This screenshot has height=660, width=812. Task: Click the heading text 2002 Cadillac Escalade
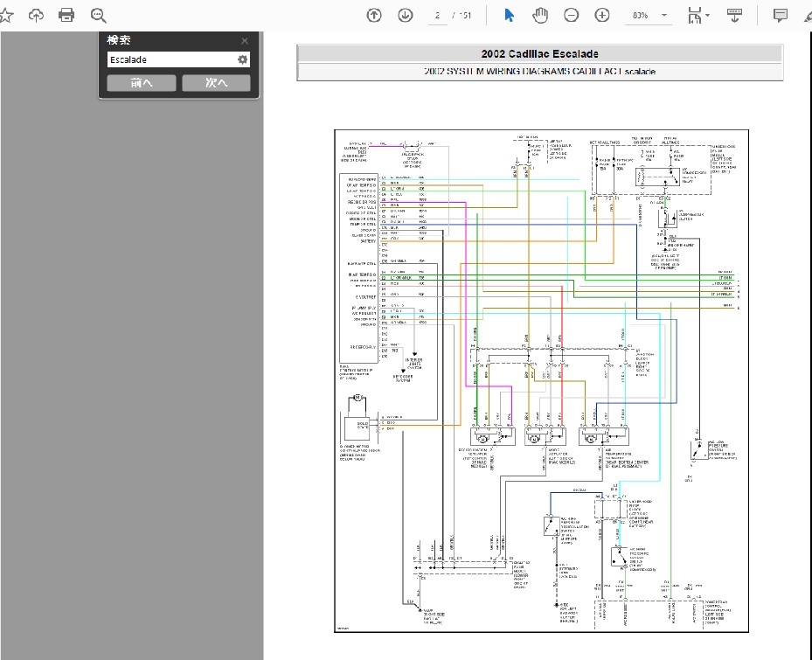pos(539,54)
